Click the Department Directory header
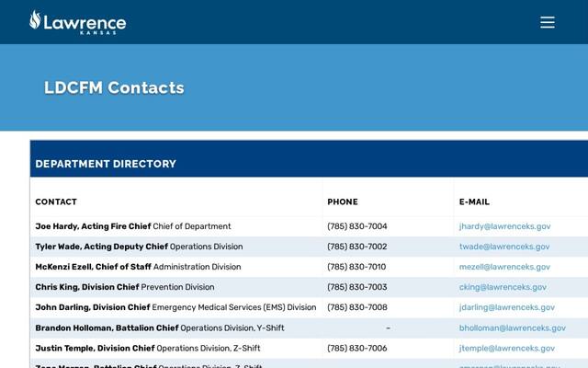 coord(106,164)
